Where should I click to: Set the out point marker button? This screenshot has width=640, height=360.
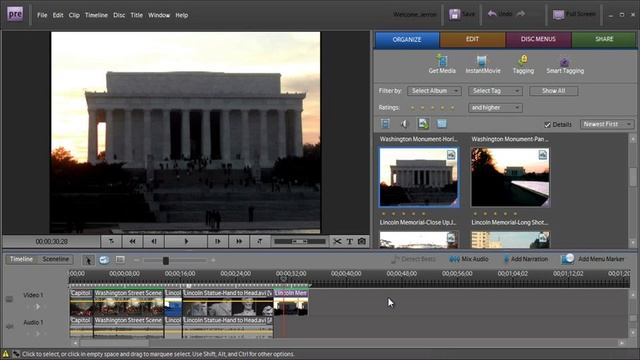click(260, 242)
